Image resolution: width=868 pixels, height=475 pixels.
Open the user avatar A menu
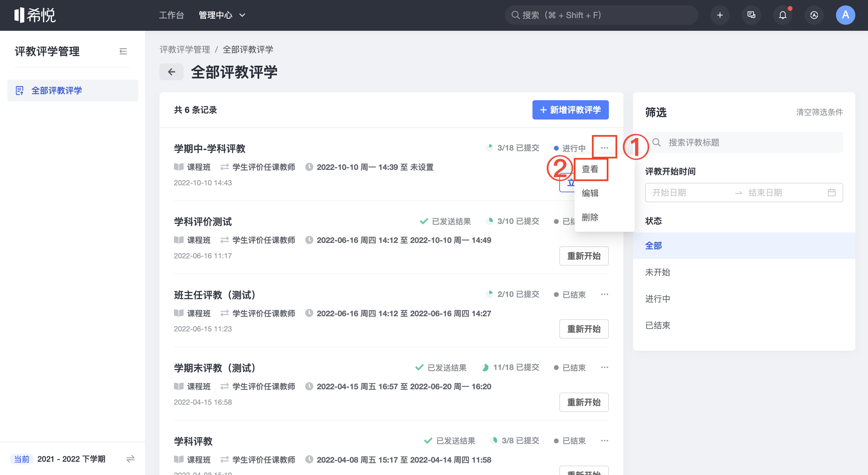(845, 15)
